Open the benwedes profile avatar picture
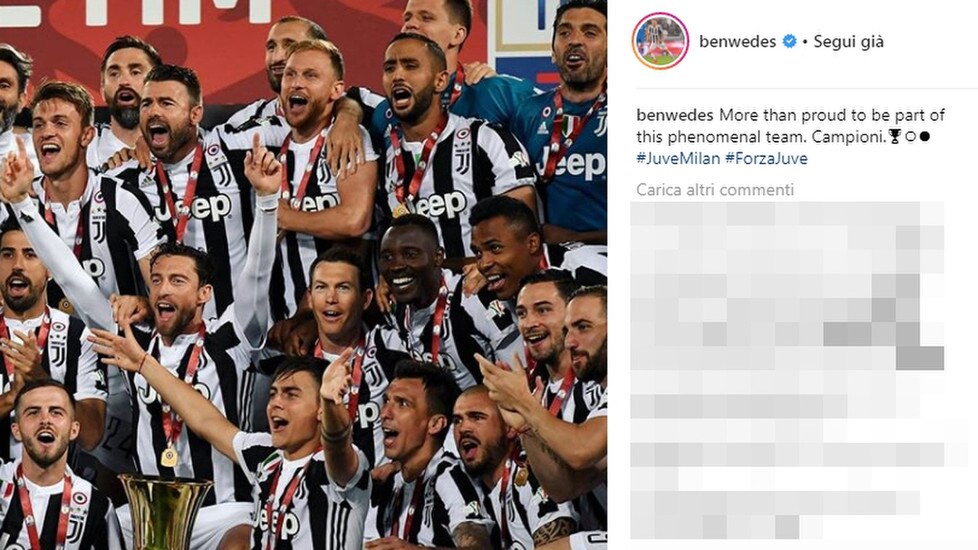Viewport: 978px width, 550px height. (x=660, y=41)
